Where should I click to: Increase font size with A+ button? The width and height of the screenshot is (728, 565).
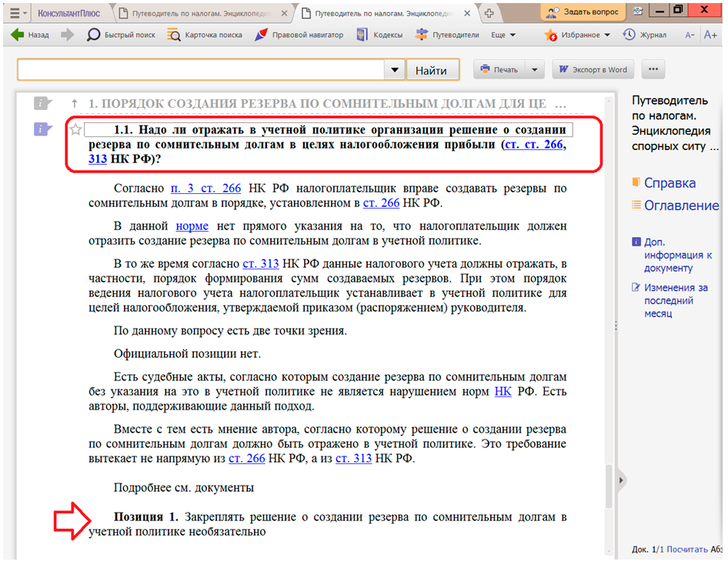(x=710, y=35)
